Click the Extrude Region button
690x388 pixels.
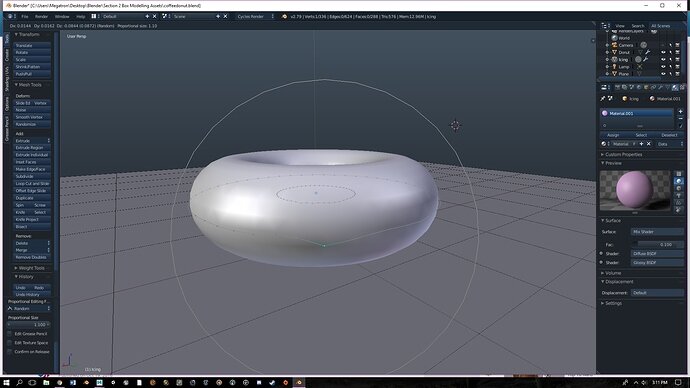click(32, 148)
